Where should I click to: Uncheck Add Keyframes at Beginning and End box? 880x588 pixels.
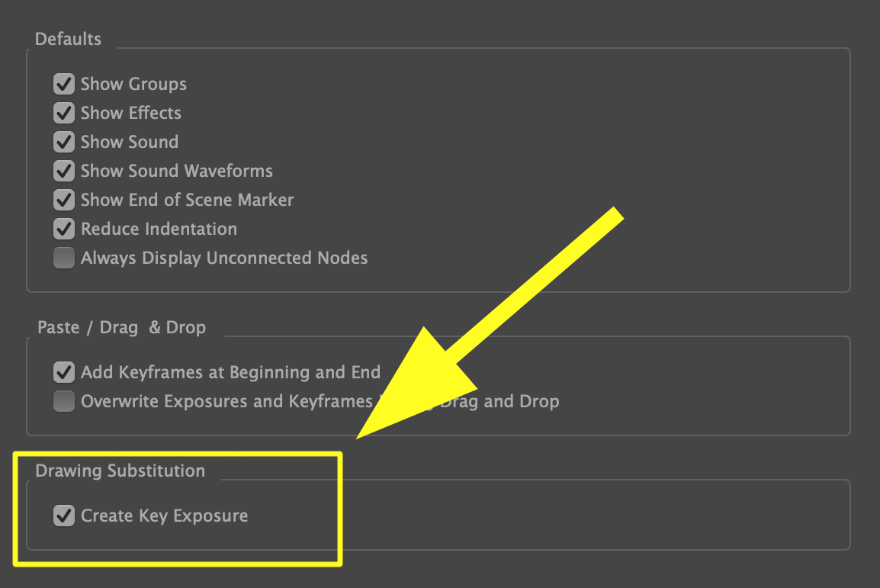[x=64, y=372]
